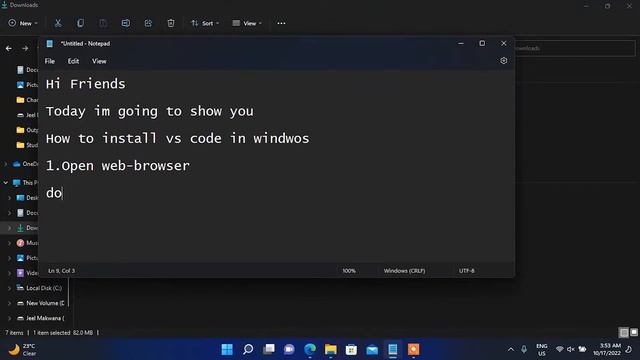Image resolution: width=640 pixels, height=360 pixels.
Task: Expand the Local Disk (C:) node
Action: click(x=9, y=288)
